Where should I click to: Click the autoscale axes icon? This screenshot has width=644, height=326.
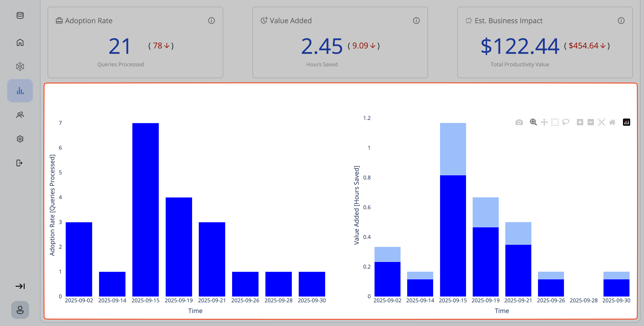[x=601, y=122]
